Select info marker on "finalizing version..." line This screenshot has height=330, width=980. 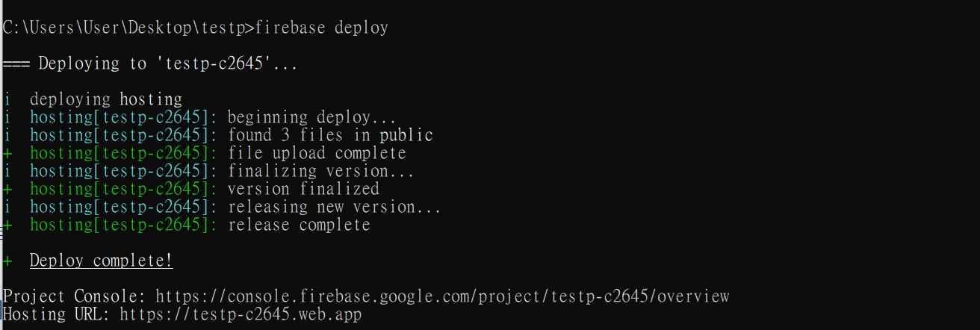pos(7,171)
